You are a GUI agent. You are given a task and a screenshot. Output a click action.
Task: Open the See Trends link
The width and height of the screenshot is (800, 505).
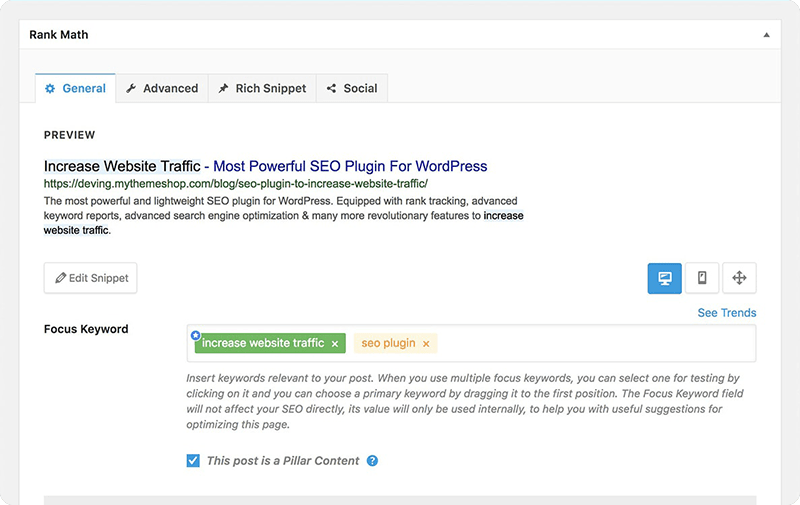727,313
